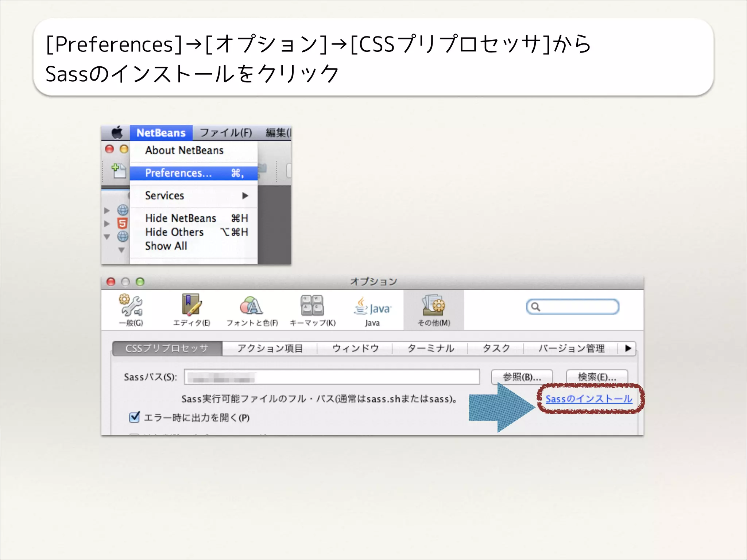Click the 検索(E)... search button
This screenshot has width=747, height=560.
click(x=597, y=377)
